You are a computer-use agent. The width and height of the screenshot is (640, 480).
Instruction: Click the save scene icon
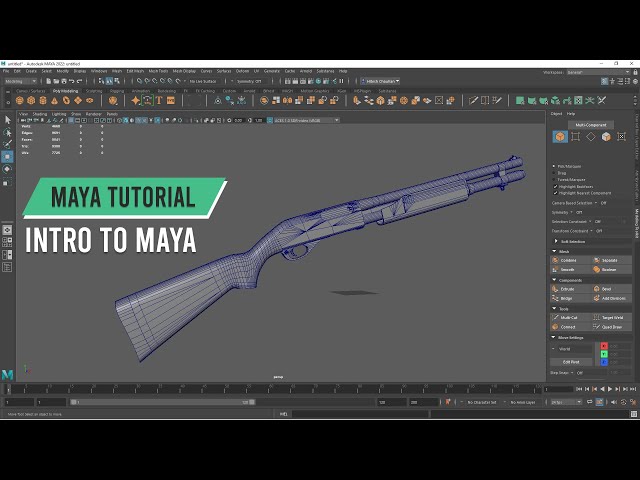[64, 81]
